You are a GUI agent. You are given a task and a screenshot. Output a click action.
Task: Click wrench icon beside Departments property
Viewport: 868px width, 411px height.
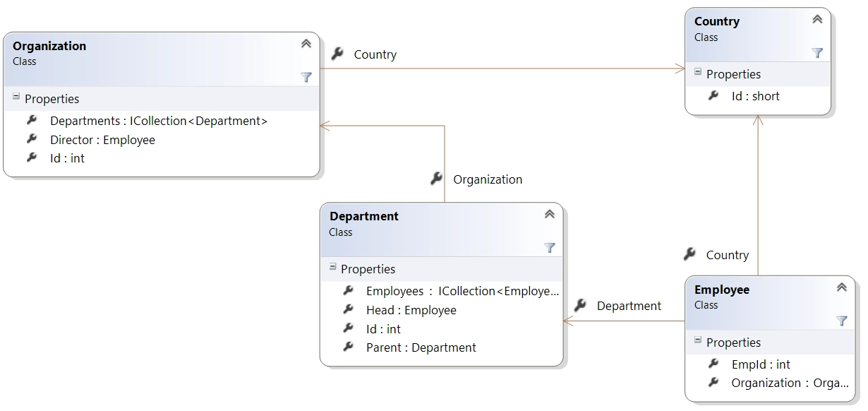pos(32,121)
